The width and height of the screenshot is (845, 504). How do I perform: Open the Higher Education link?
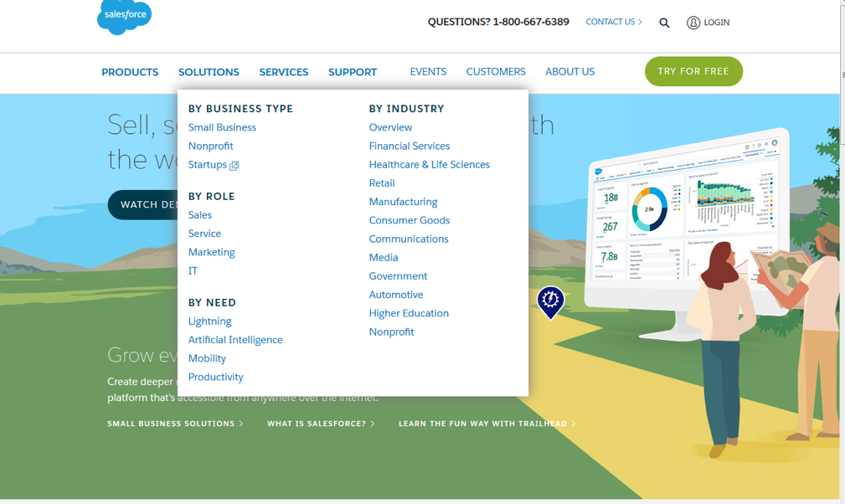click(x=409, y=313)
